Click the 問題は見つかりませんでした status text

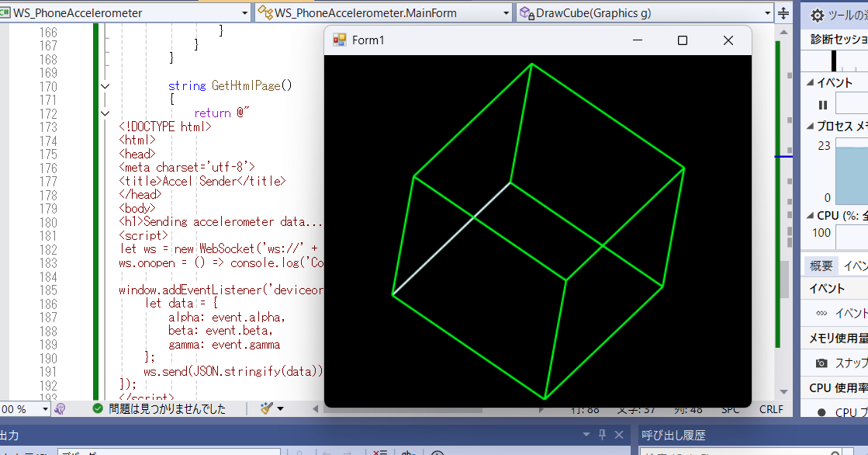pos(168,409)
